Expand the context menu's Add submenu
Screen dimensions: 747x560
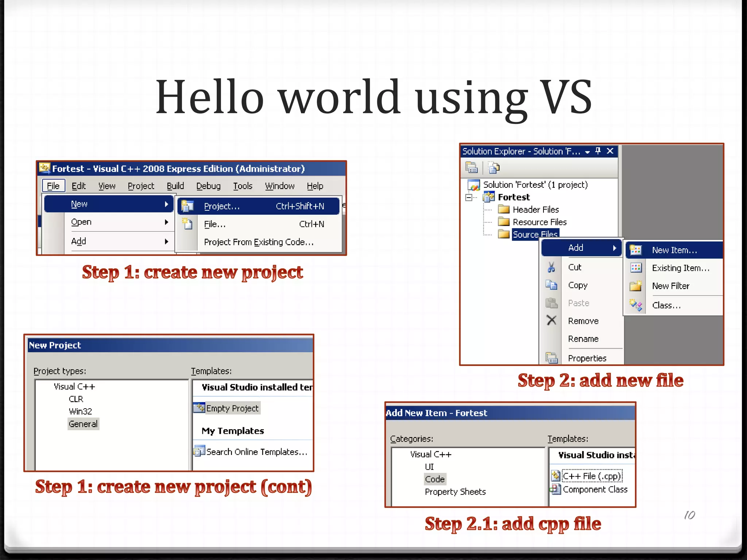[x=581, y=248]
